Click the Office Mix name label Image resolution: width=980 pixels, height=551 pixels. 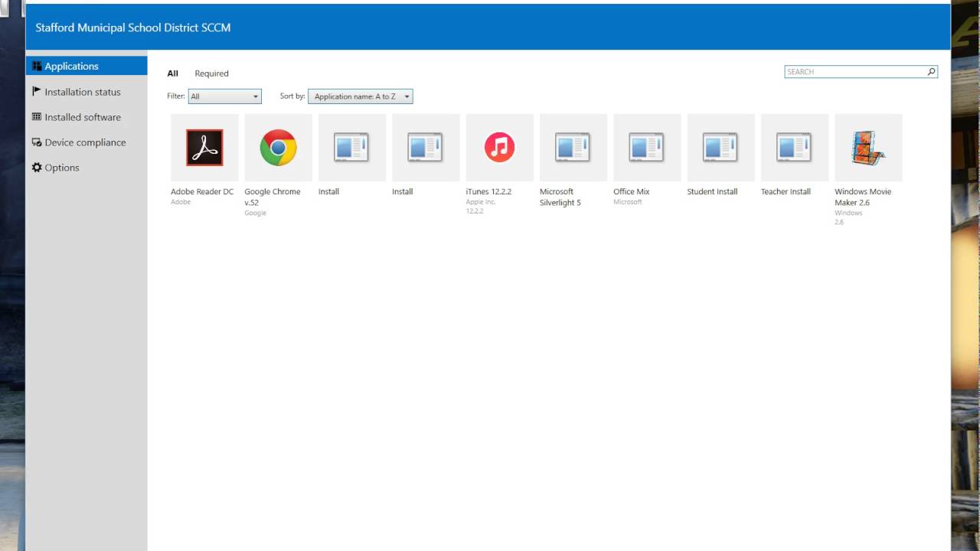631,191
